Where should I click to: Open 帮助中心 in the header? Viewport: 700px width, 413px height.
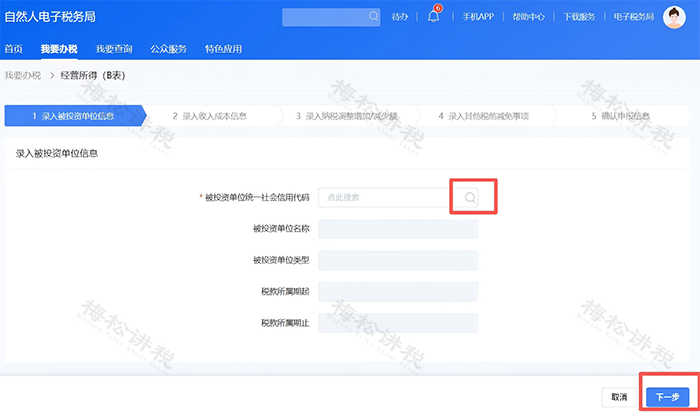tap(528, 17)
